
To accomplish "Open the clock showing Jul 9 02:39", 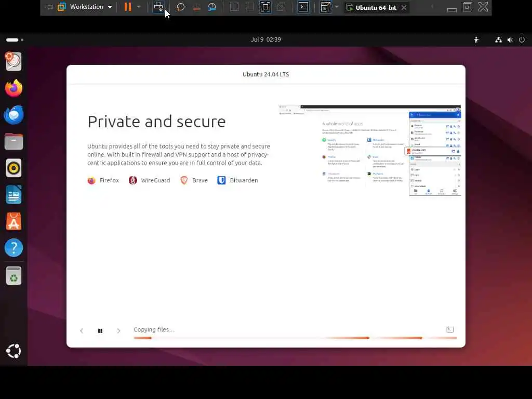I will click(265, 39).
